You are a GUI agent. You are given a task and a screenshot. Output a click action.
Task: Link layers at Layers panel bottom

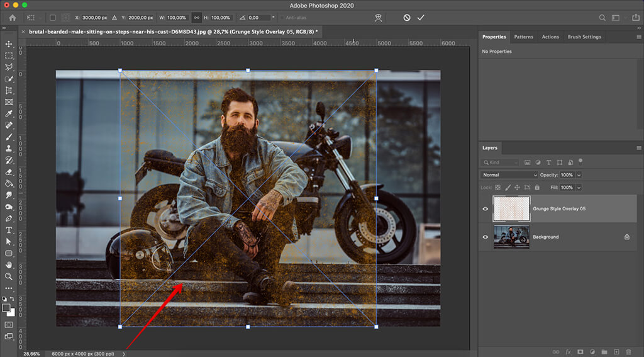[556, 352]
